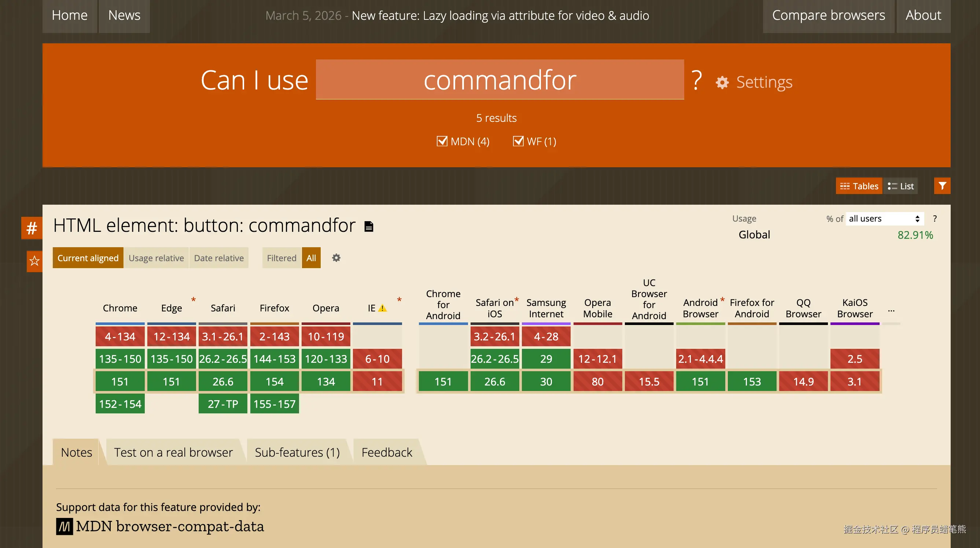Click Opera version cell 134
The width and height of the screenshot is (980, 548).
(x=326, y=381)
